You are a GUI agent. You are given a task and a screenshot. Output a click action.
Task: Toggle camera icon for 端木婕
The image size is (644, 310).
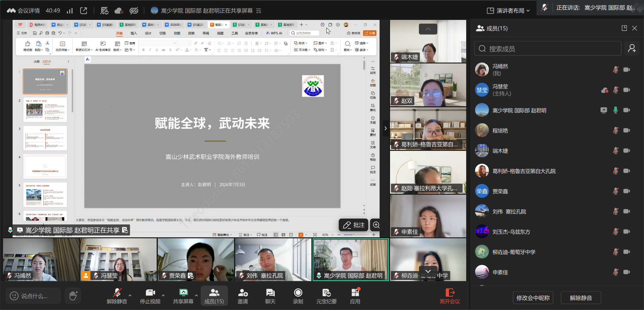point(626,151)
